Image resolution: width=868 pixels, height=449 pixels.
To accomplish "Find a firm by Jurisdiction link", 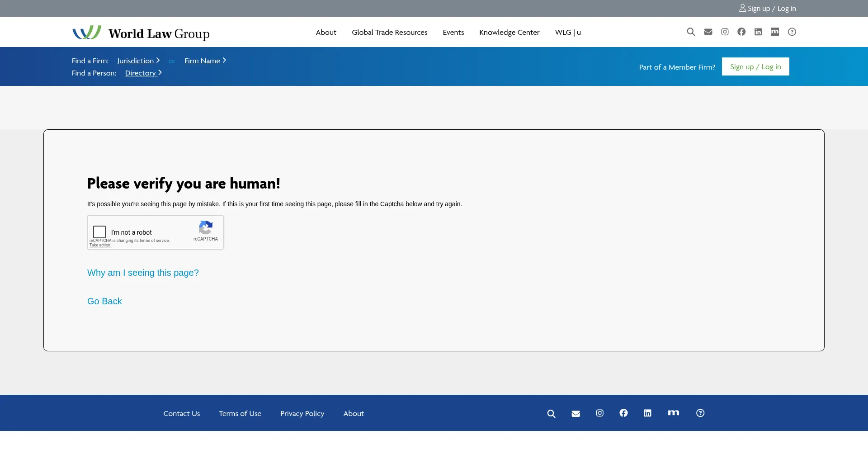I will 138,61.
